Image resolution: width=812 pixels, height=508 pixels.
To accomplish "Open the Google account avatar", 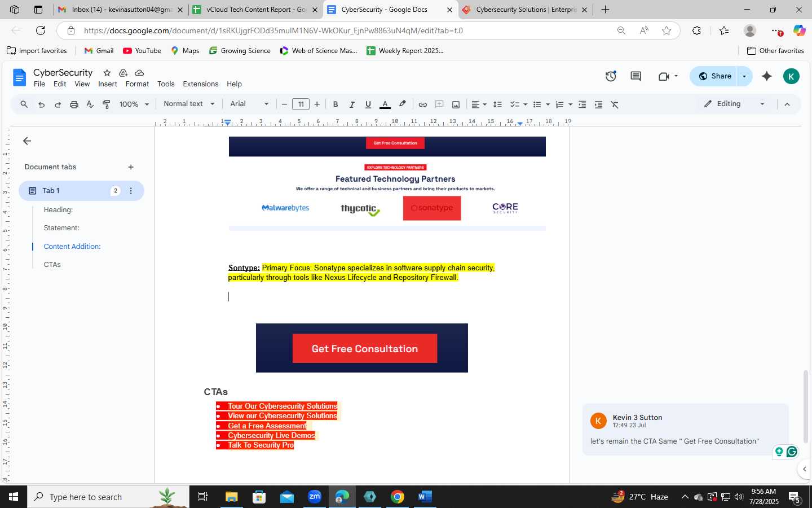I will pyautogui.click(x=791, y=76).
